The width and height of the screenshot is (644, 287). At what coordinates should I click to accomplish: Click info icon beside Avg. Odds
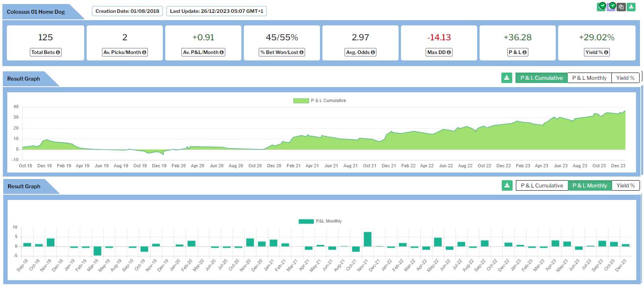point(373,52)
